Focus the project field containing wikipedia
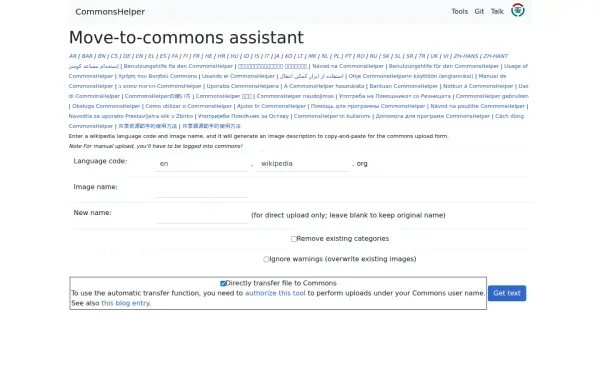600x375 pixels. point(302,164)
